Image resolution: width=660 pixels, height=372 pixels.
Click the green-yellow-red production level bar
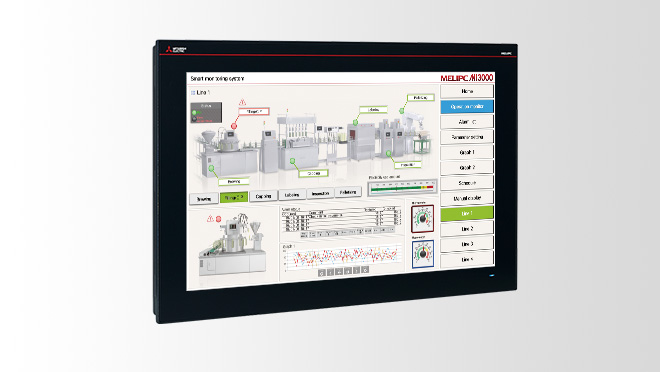coord(402,187)
